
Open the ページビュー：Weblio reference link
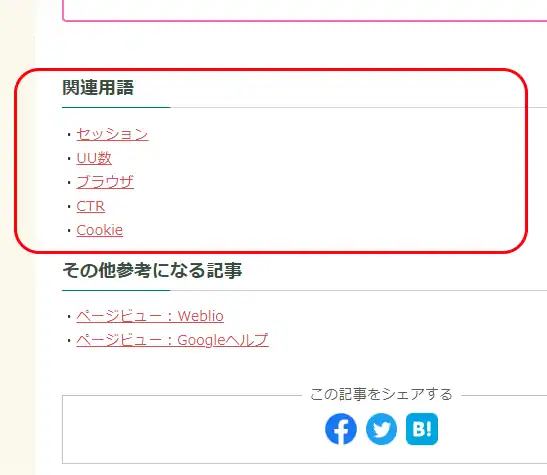pos(150,316)
